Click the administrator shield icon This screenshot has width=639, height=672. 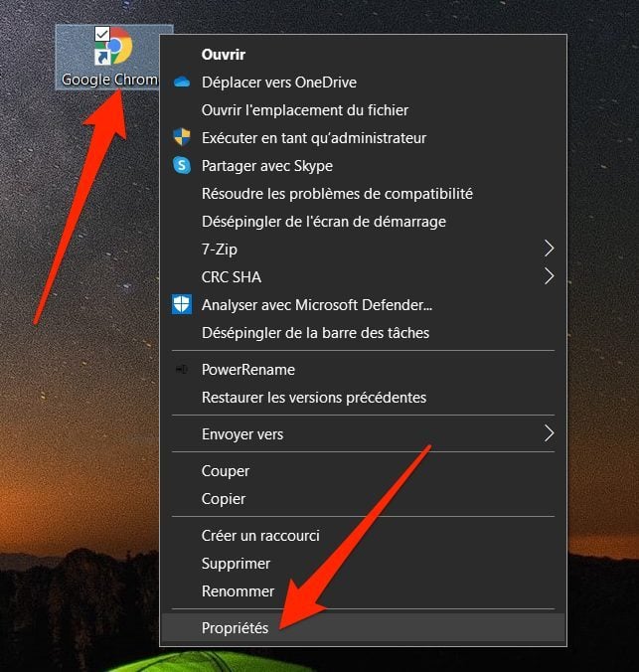(182, 137)
